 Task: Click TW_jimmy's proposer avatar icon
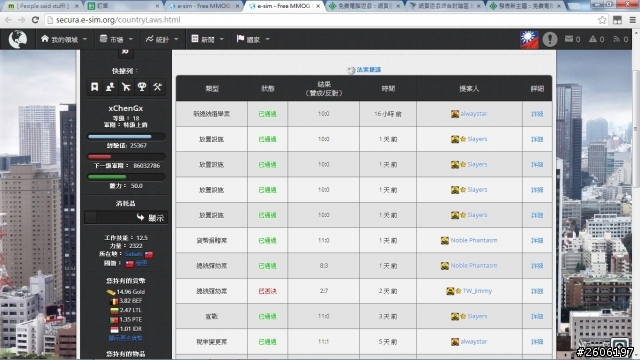tap(450, 291)
